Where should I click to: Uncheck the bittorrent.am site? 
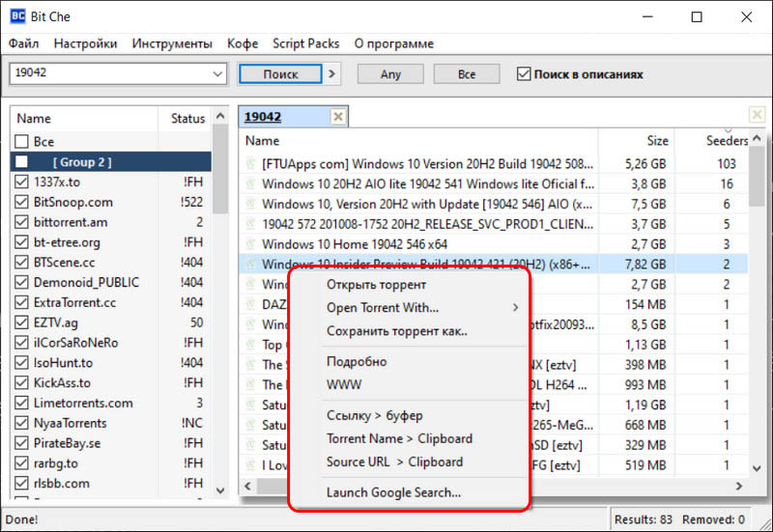tap(21, 222)
